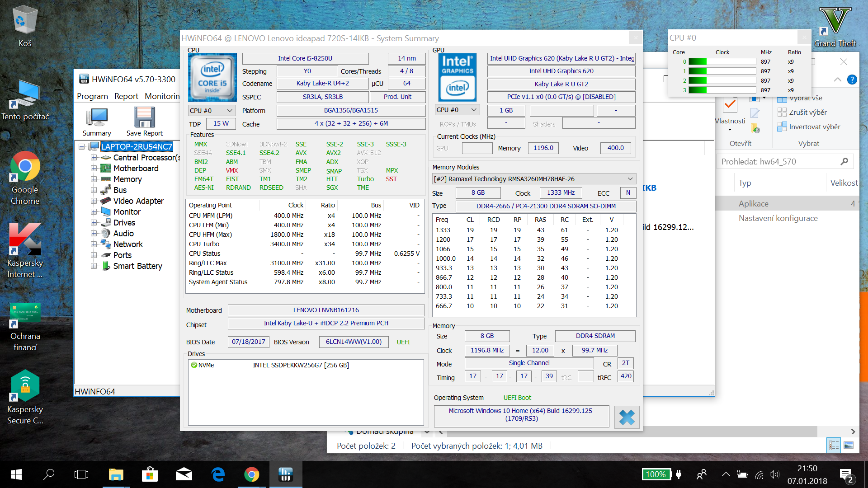The width and height of the screenshot is (868, 488).
Task: Click the Vlastnosti checkmark icon
Action: click(x=730, y=105)
